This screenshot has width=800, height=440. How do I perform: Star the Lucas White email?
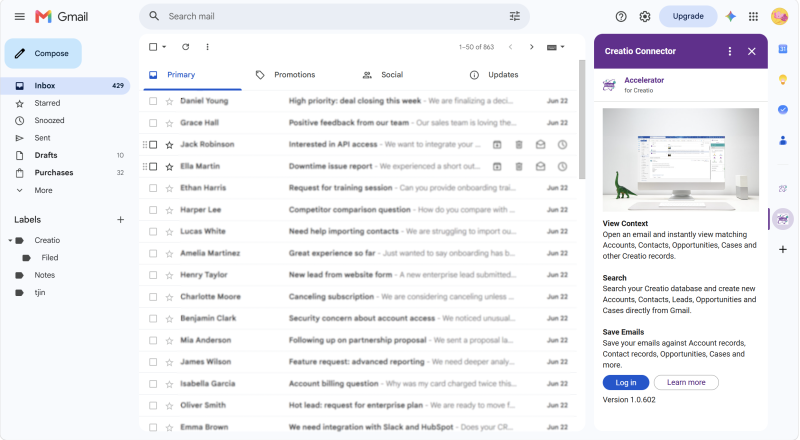point(169,232)
